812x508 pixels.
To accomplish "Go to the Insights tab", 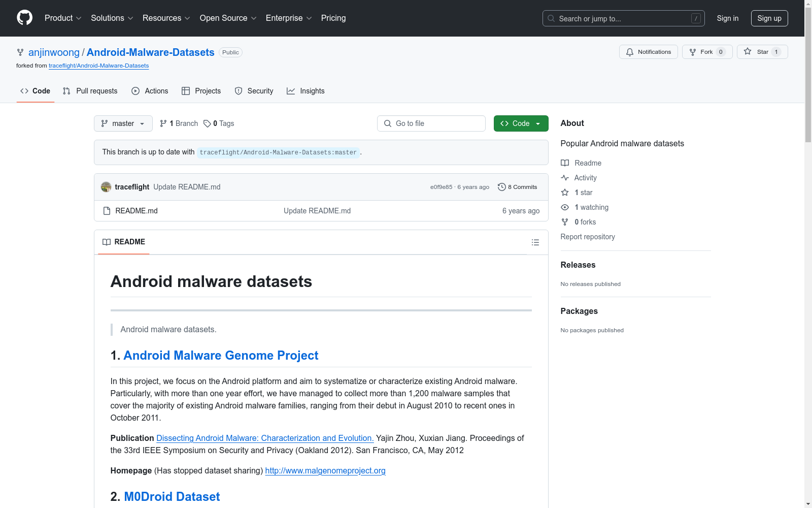I will click(306, 91).
